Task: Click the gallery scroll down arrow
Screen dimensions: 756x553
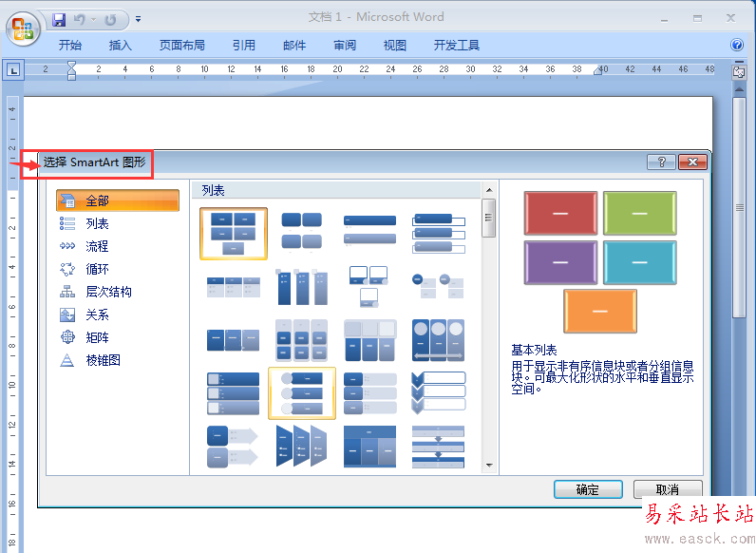Action: coord(489,466)
